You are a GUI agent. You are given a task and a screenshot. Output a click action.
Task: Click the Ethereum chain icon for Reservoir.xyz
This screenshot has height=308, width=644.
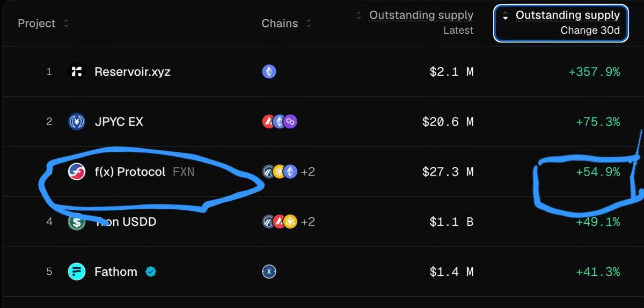269,71
